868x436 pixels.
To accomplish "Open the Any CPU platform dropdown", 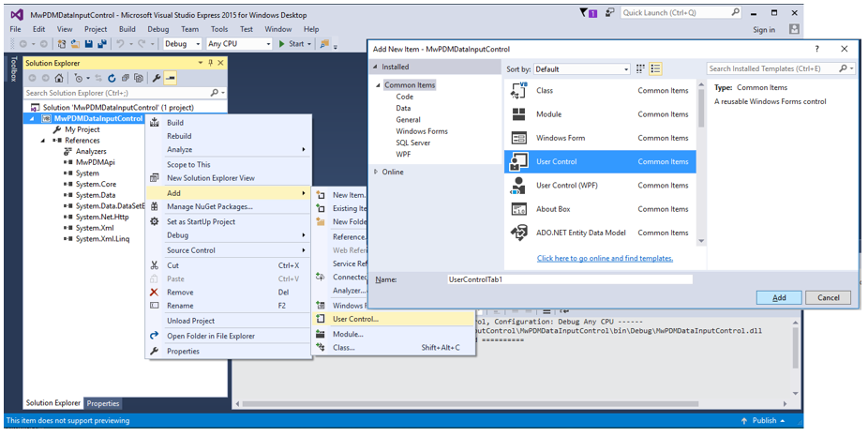I will (x=239, y=44).
